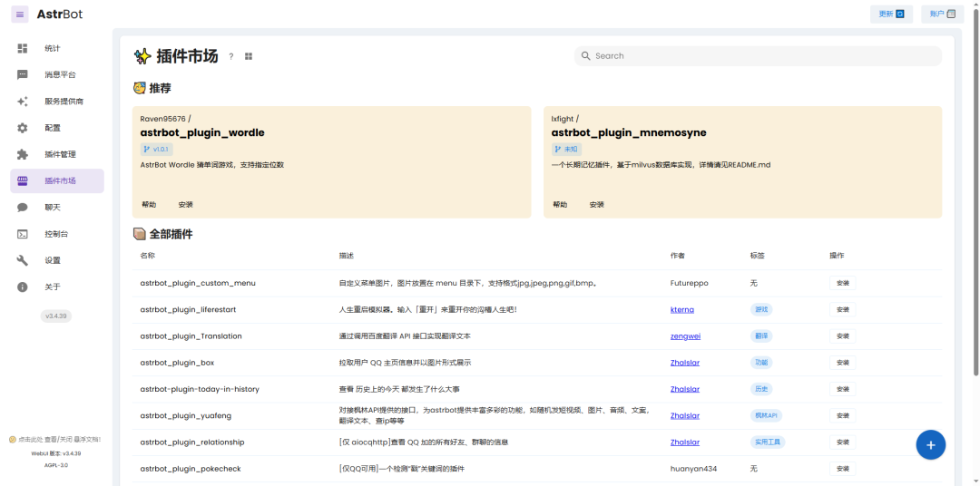Open Zhalslar link in today-in-history row
980x486 pixels.
click(x=685, y=389)
